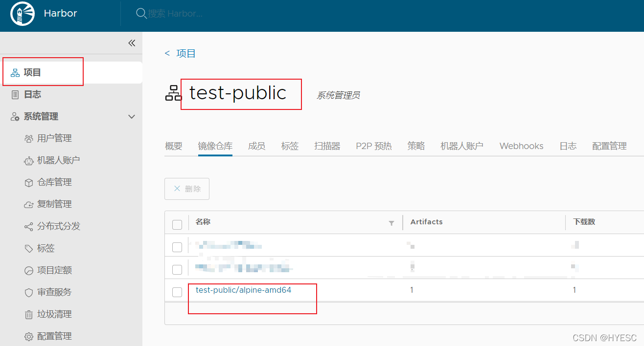
Task: Click the 日志 sidebar icon
Action: [x=15, y=95]
